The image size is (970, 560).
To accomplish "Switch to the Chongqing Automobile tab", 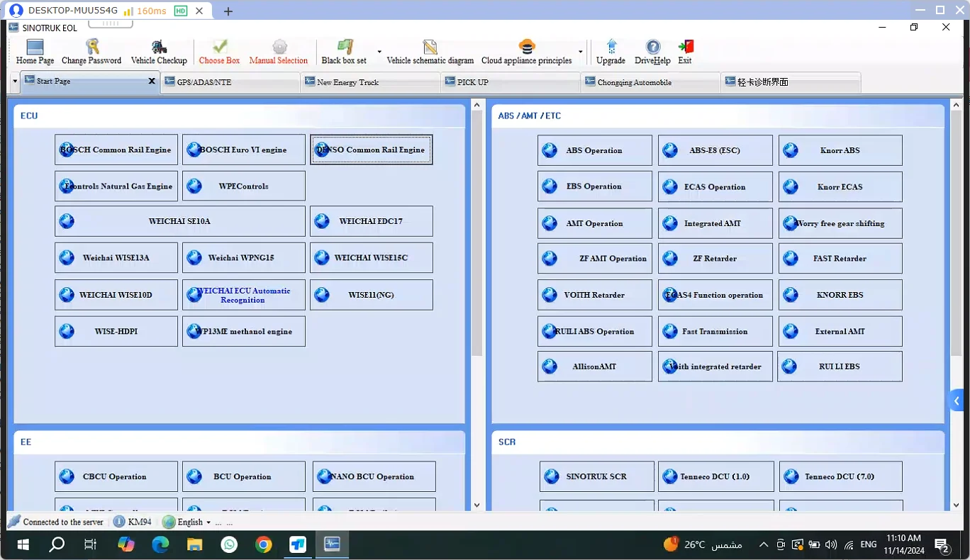I will point(651,82).
